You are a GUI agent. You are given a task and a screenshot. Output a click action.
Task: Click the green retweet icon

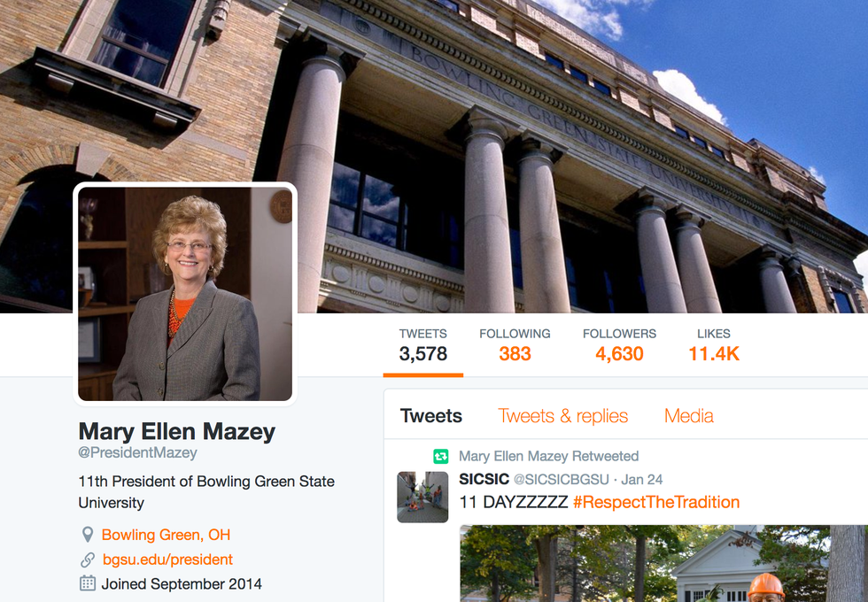[441, 457]
